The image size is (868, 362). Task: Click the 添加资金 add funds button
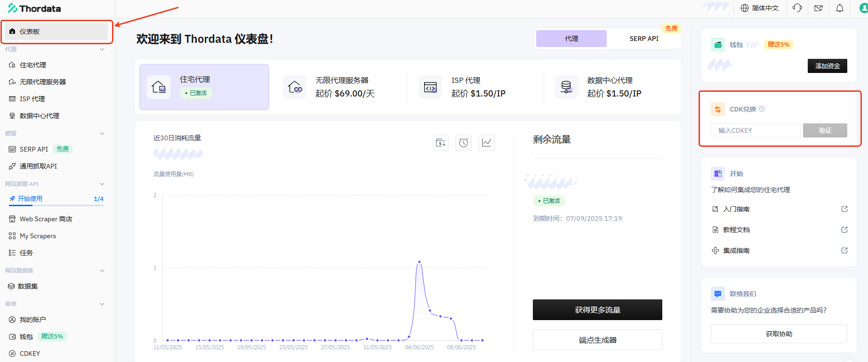(x=828, y=66)
